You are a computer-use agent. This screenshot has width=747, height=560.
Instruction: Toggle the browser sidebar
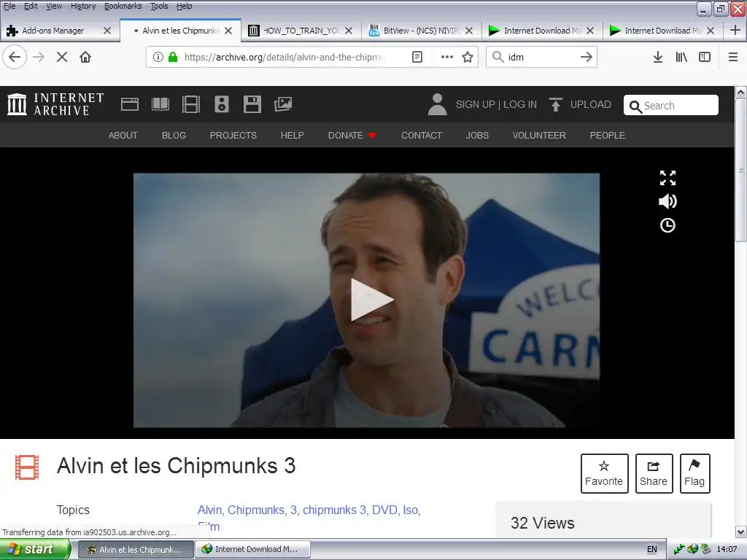[x=705, y=57]
